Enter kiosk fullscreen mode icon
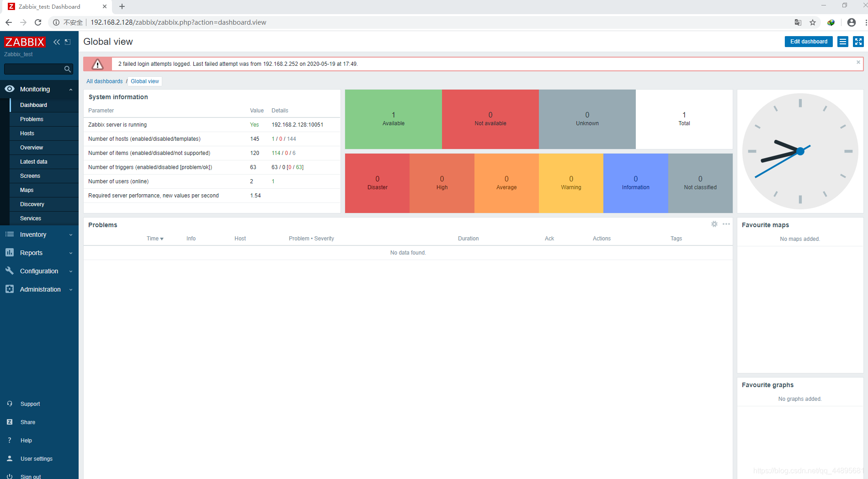Viewport: 868px width, 479px height. coord(858,42)
